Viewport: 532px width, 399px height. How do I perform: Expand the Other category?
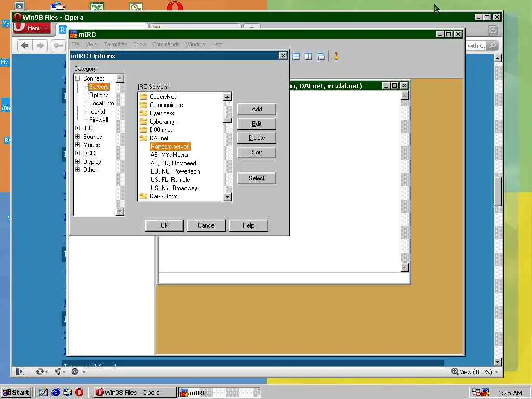[78, 170]
